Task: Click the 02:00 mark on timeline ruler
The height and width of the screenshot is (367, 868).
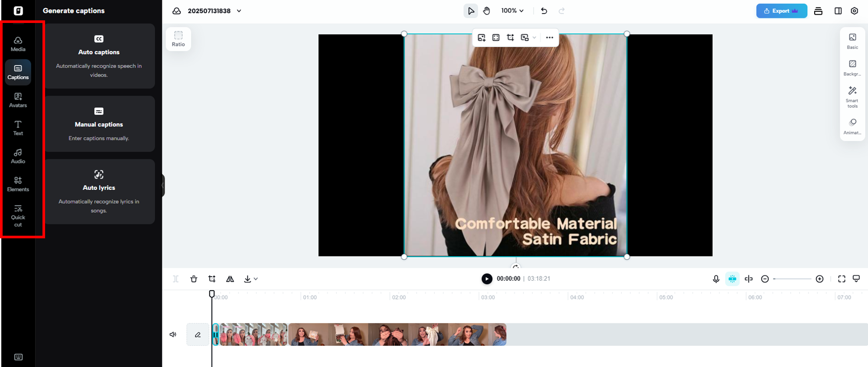Action: [x=399, y=297]
